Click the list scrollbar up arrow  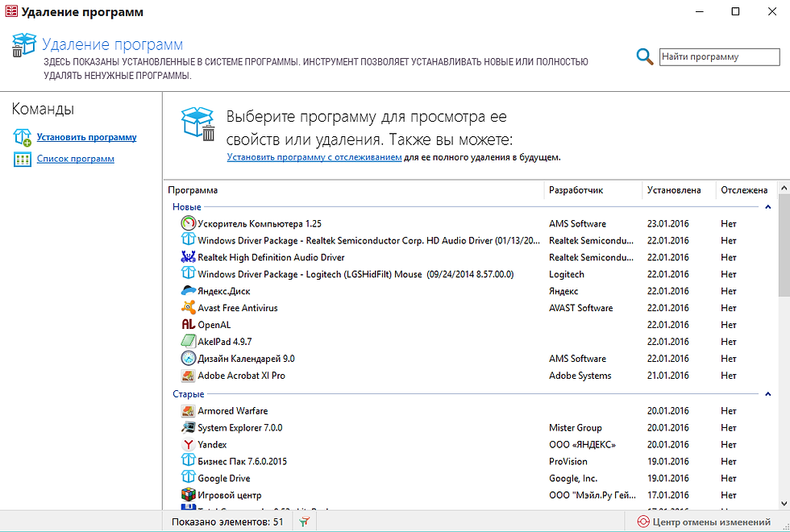click(x=784, y=188)
